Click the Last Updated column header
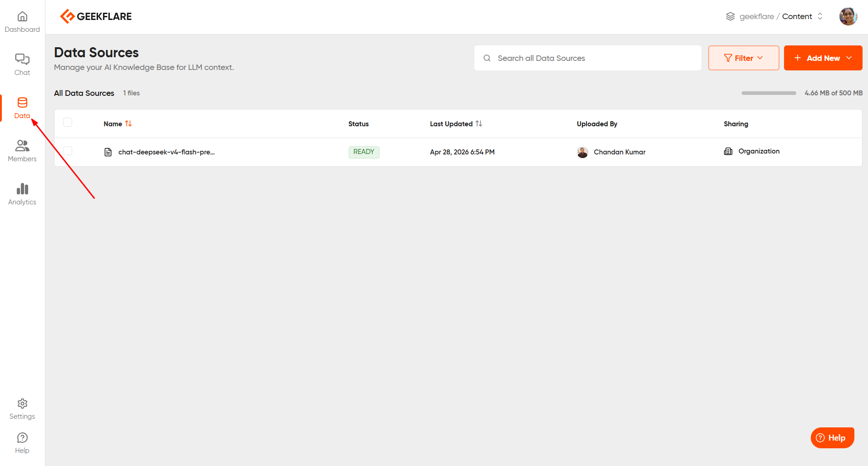The image size is (868, 466). tap(451, 124)
